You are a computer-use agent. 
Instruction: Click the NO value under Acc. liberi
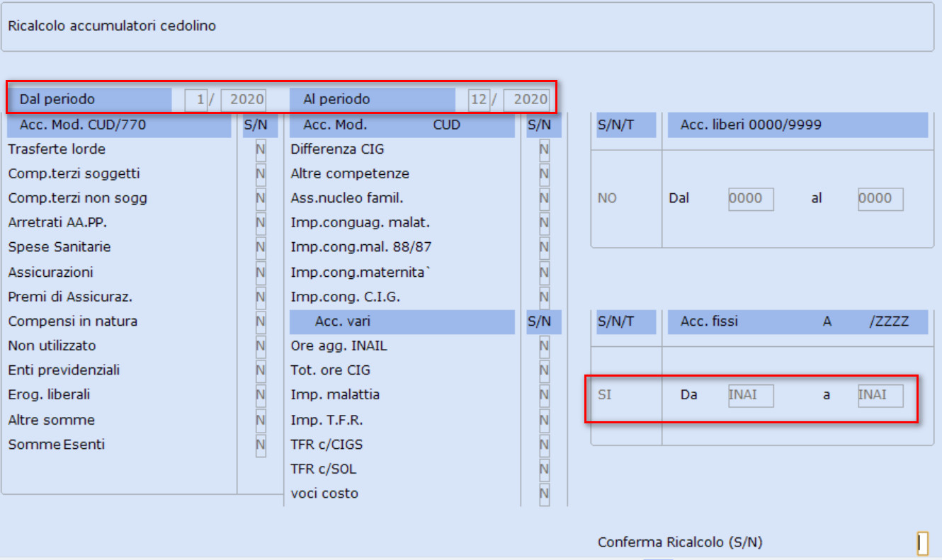607,198
